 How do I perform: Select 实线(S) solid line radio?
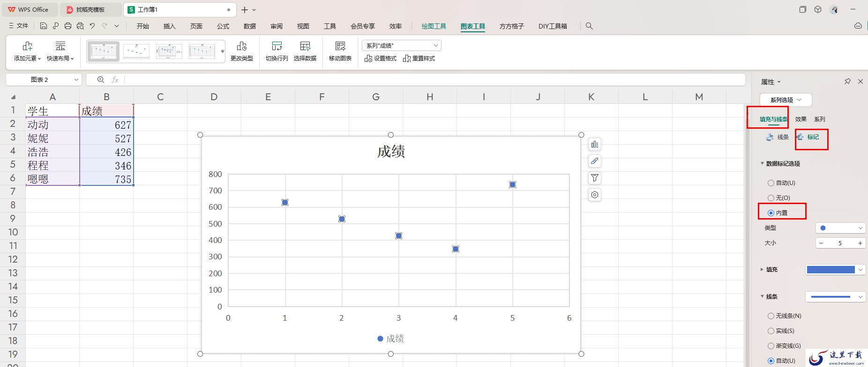[771, 331]
